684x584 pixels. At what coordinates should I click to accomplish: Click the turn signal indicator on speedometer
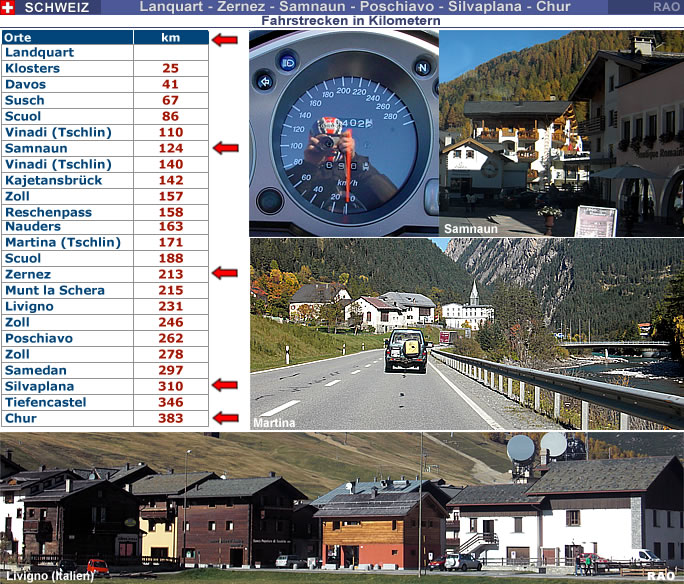coord(264,81)
